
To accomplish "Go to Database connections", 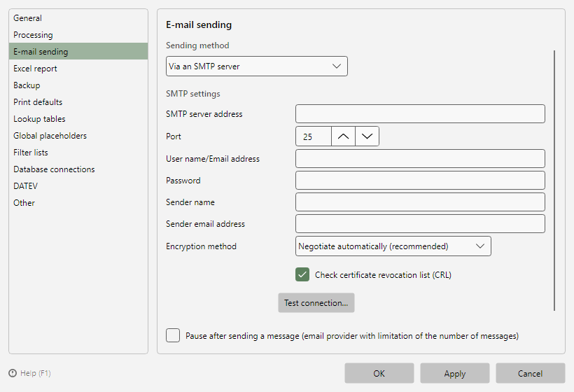I will click(78, 169).
